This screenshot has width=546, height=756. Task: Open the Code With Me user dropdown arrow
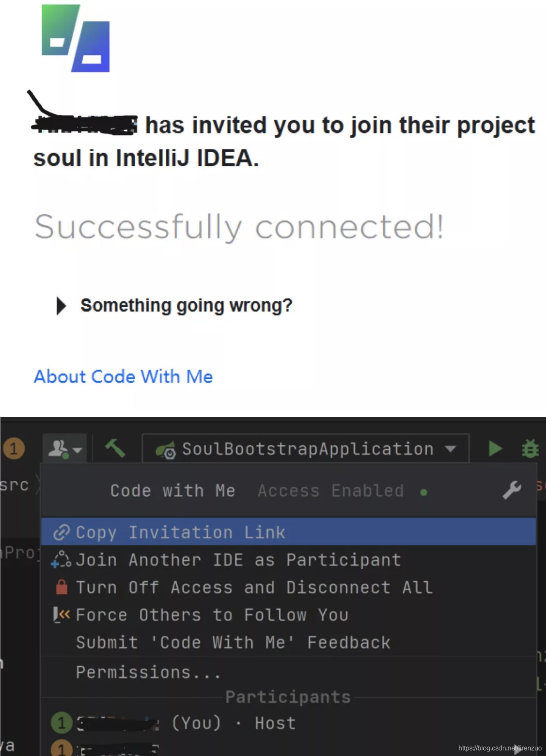(77, 449)
